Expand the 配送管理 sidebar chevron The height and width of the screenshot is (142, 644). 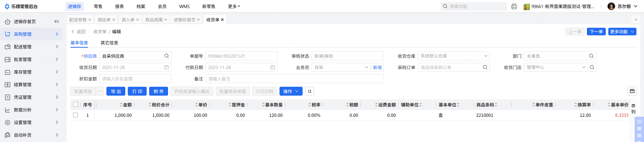57,47
